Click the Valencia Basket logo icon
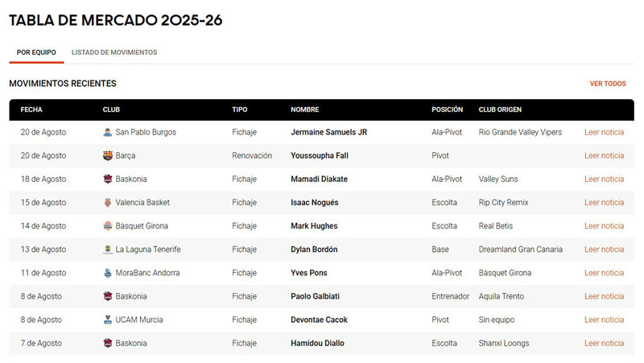 click(x=108, y=203)
